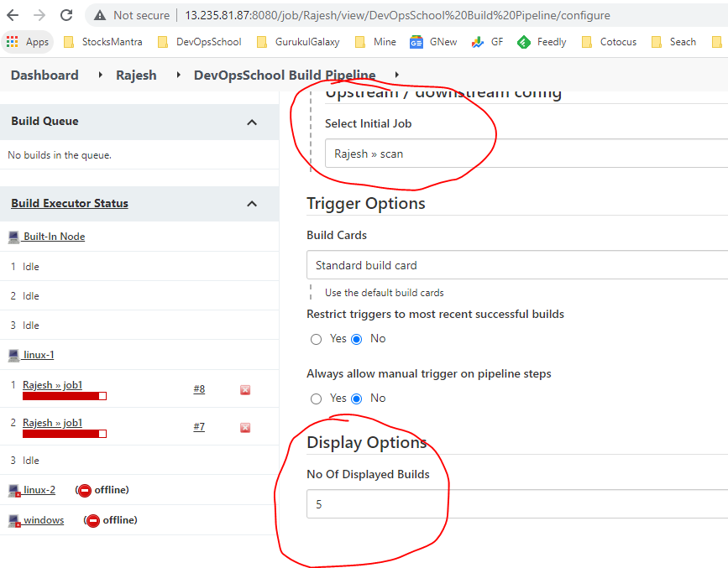The image size is (728, 568).
Task: Choose Yes for always allow manual trigger
Action: (x=316, y=399)
